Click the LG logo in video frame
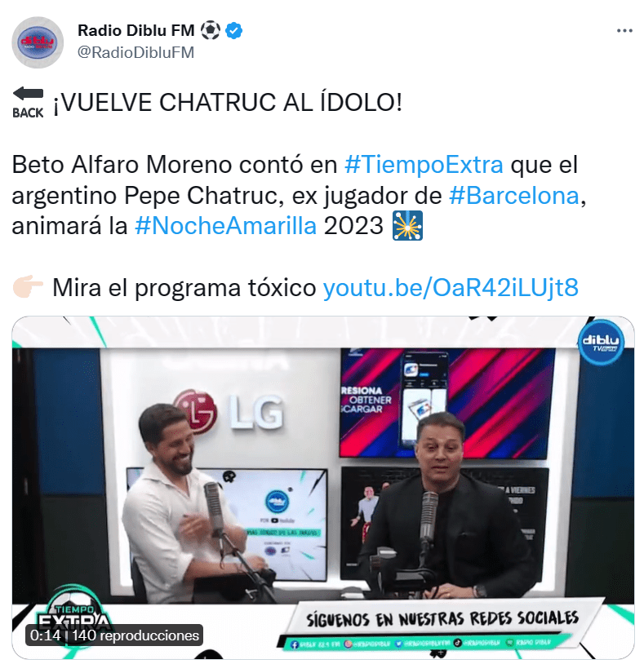The width and height of the screenshot is (644, 664). [229, 412]
